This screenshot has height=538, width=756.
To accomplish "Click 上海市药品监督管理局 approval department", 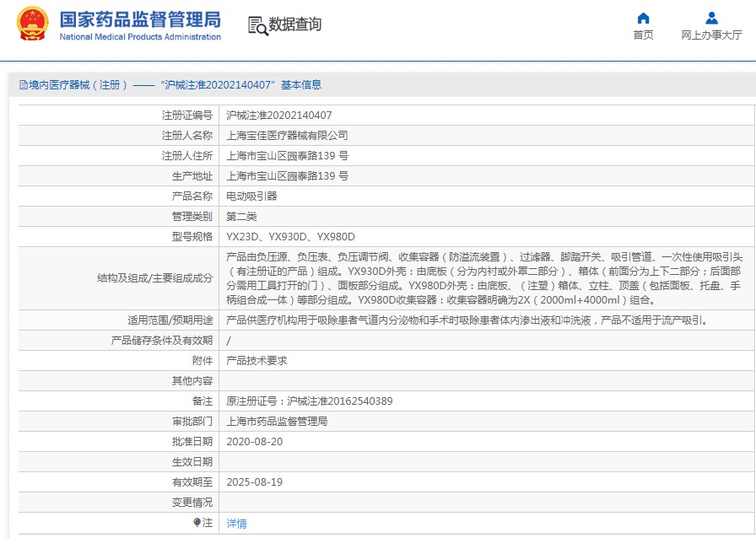I will (x=277, y=422).
